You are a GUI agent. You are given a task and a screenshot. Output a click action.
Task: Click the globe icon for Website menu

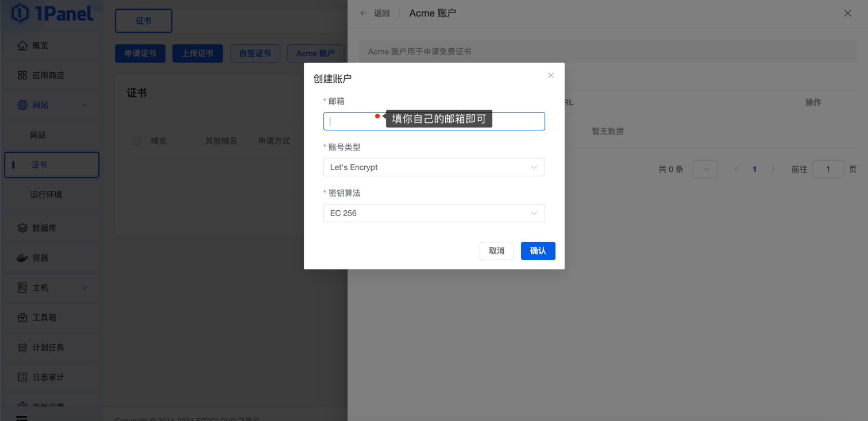coord(22,105)
